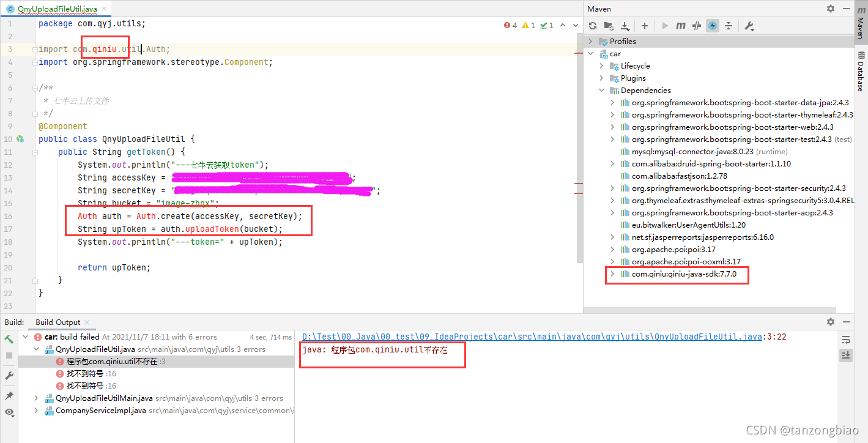Viewport: 868px width, 443px height.
Task: Collapse all in Maven panel
Action: click(728, 25)
